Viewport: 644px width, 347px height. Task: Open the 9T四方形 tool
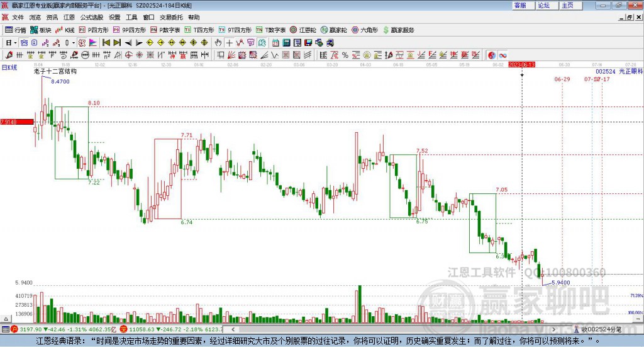coord(235,30)
